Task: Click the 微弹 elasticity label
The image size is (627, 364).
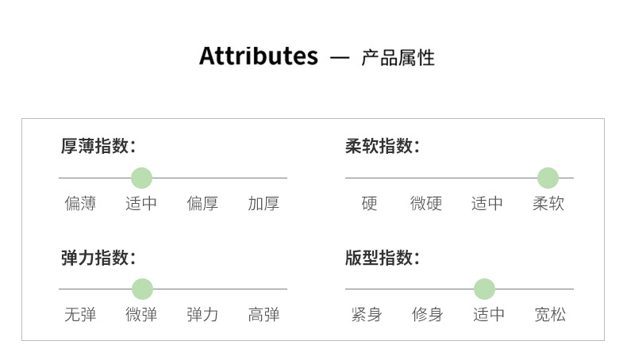Action: 141,315
